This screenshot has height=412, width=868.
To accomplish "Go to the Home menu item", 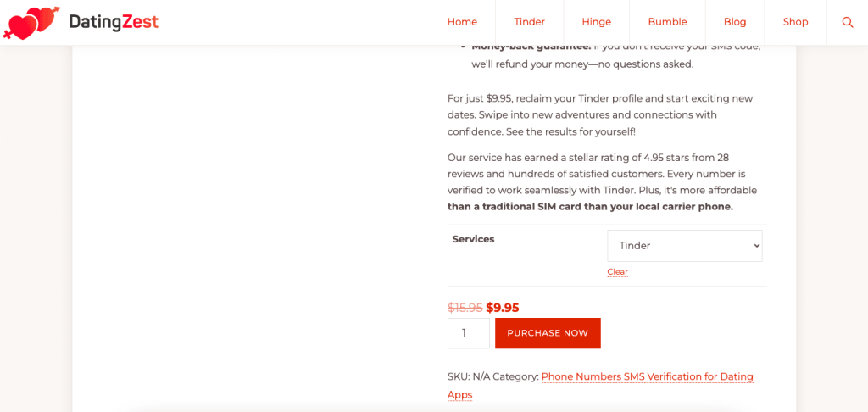I will 462,22.
